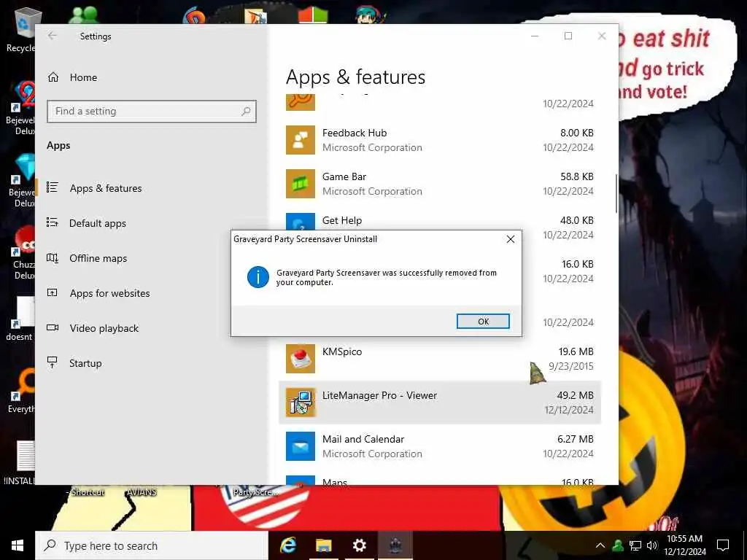The width and height of the screenshot is (747, 560).
Task: Open Default apps section
Action: (98, 223)
